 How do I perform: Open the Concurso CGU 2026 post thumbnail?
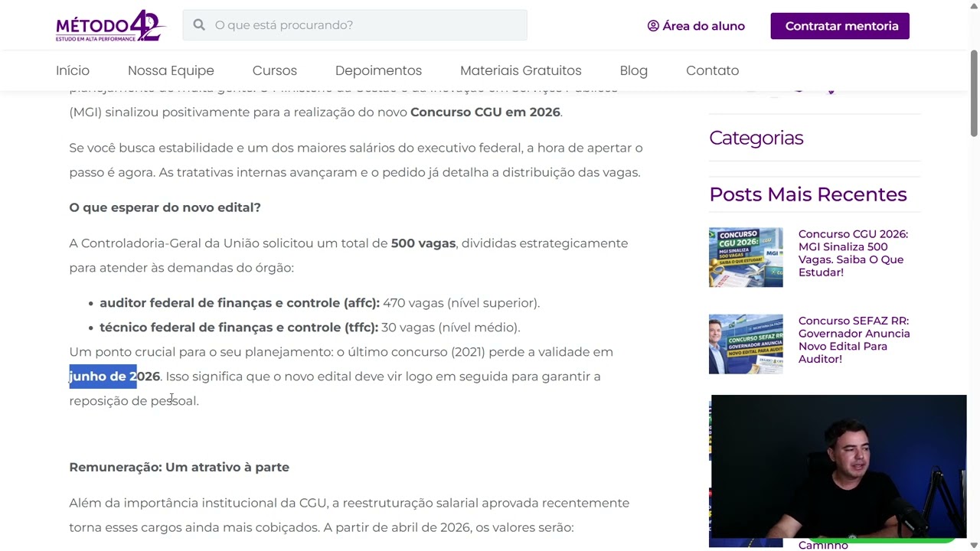(x=746, y=257)
